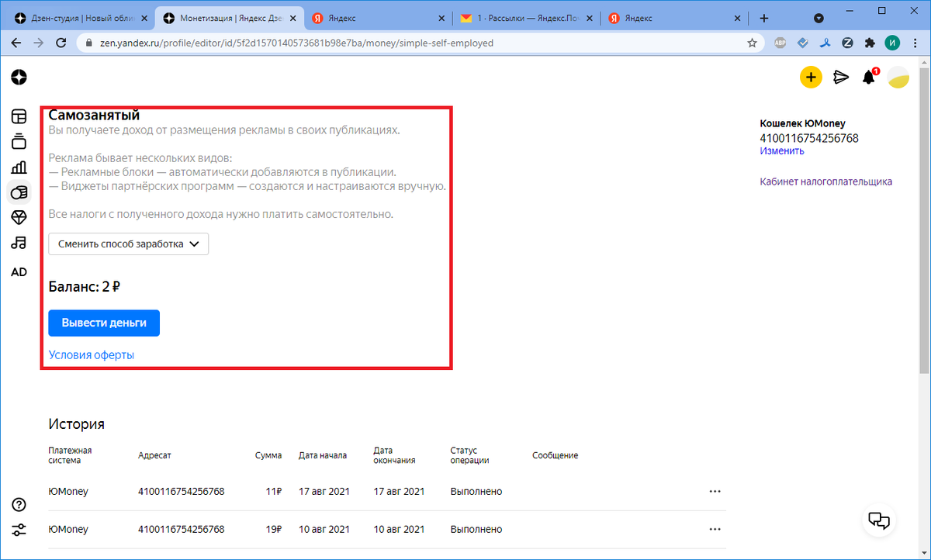Click the Статус операции column header
The image size is (931, 560).
click(x=469, y=455)
